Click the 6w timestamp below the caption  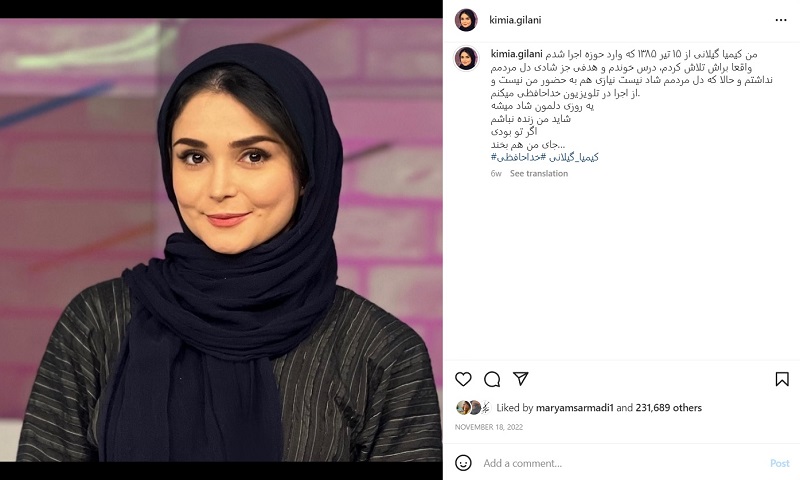[x=496, y=173]
